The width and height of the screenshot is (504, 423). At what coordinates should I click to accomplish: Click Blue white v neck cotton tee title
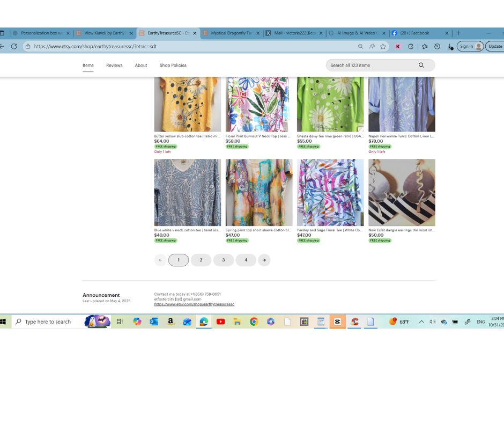click(188, 230)
